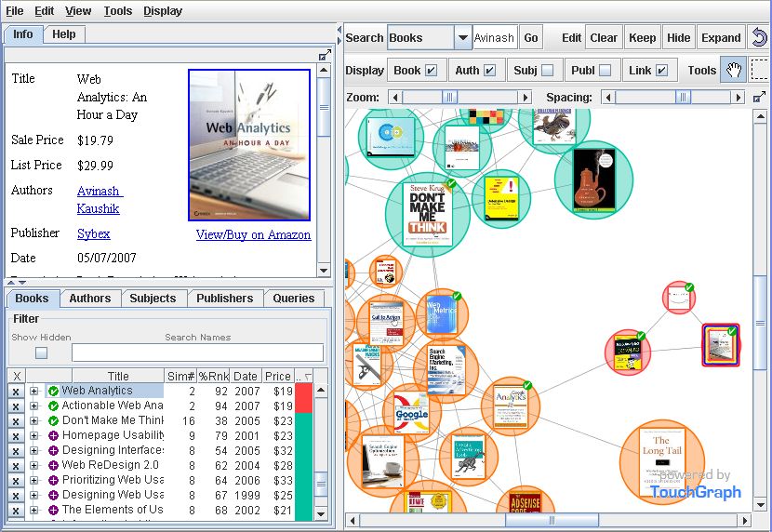Screen dimensions: 772x532
Task: Select the hand pan tool
Action: pyautogui.click(x=733, y=70)
